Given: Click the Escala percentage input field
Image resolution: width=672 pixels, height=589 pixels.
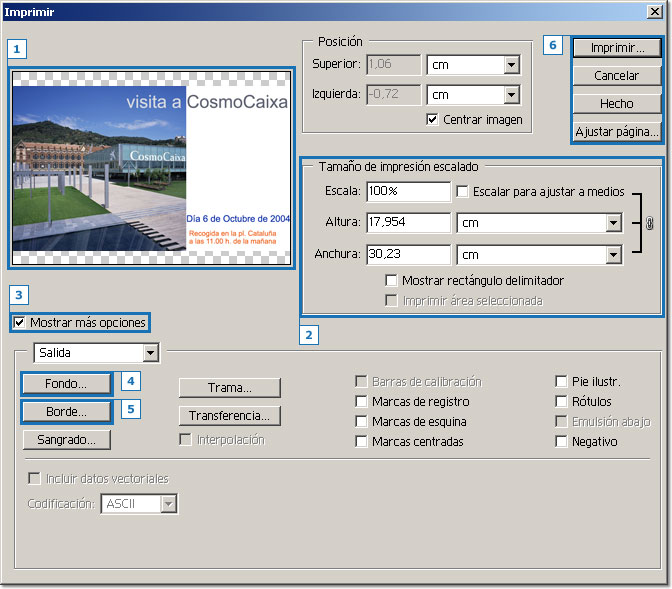Looking at the screenshot, I should [408, 191].
